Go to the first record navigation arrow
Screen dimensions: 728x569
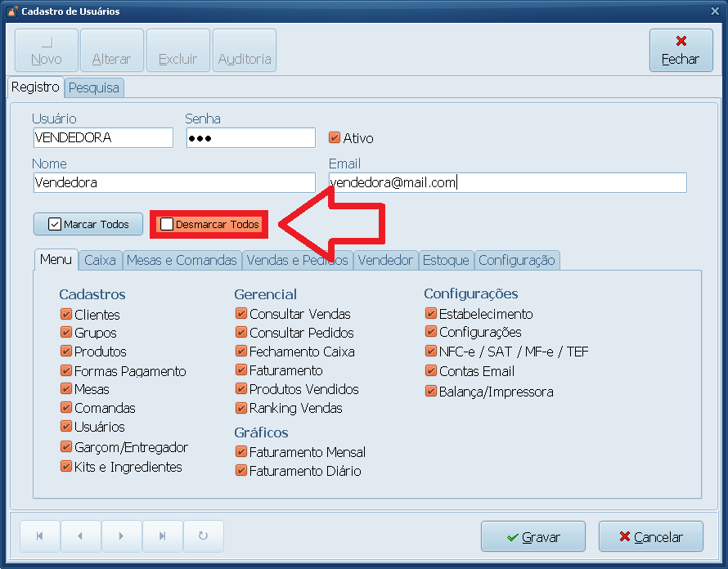tap(40, 536)
